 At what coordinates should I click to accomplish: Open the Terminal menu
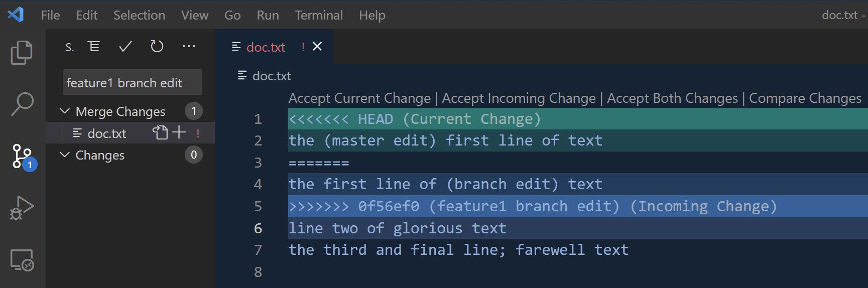[319, 15]
